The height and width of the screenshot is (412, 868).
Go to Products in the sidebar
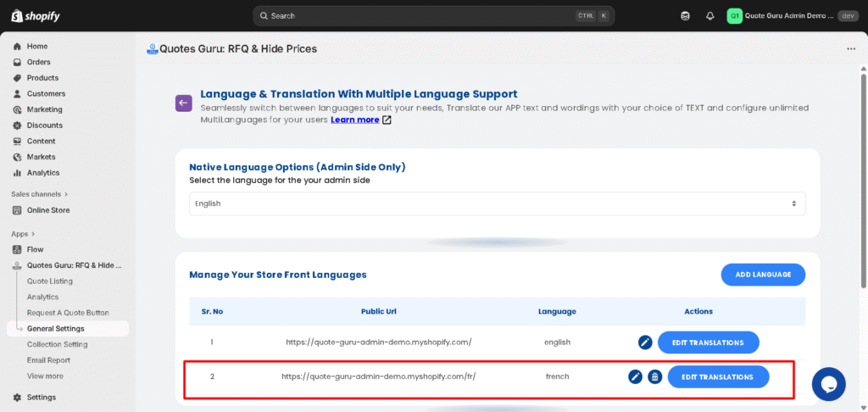click(x=42, y=78)
